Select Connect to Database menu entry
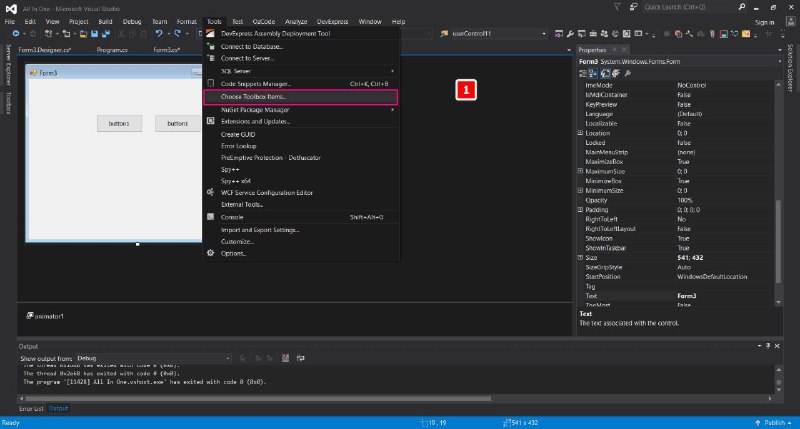Screen dimensions: 800x429 [x=301, y=46]
